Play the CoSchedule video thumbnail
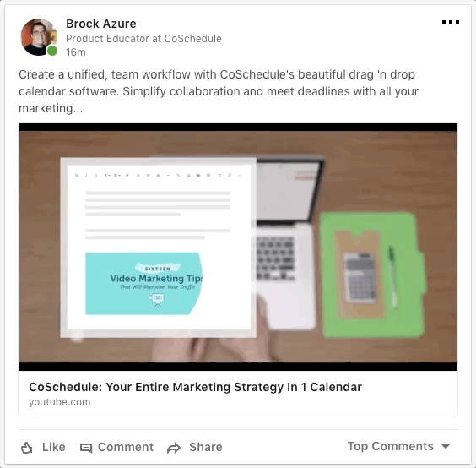 (238, 247)
